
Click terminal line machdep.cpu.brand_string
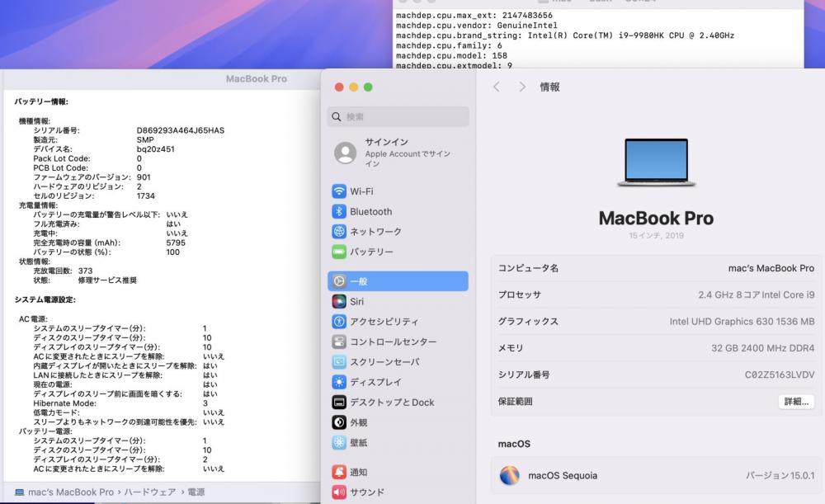click(565, 35)
